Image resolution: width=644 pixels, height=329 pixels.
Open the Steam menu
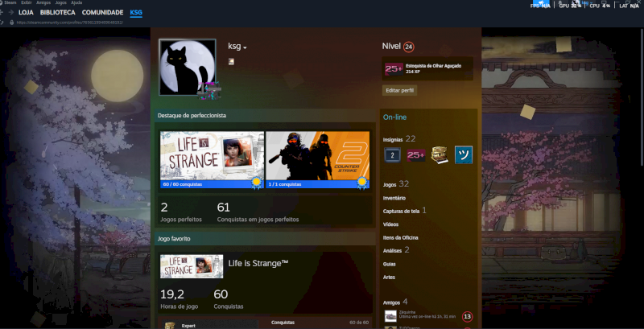point(9,2)
